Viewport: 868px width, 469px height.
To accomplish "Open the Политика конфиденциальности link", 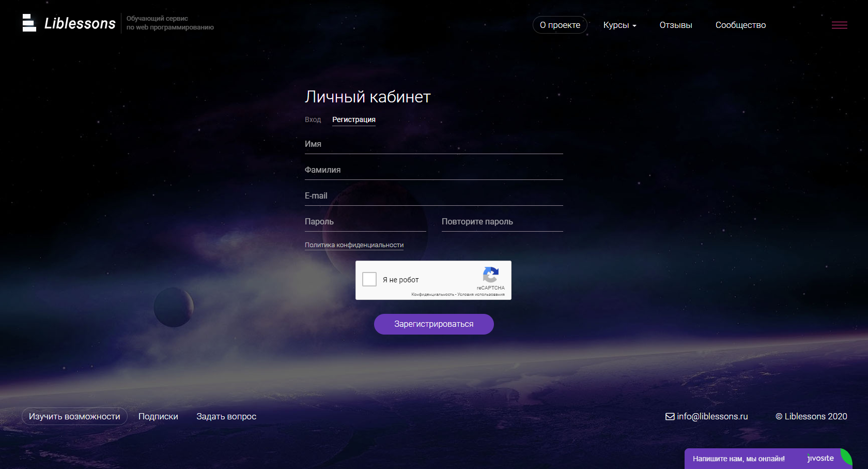I will coord(354,245).
